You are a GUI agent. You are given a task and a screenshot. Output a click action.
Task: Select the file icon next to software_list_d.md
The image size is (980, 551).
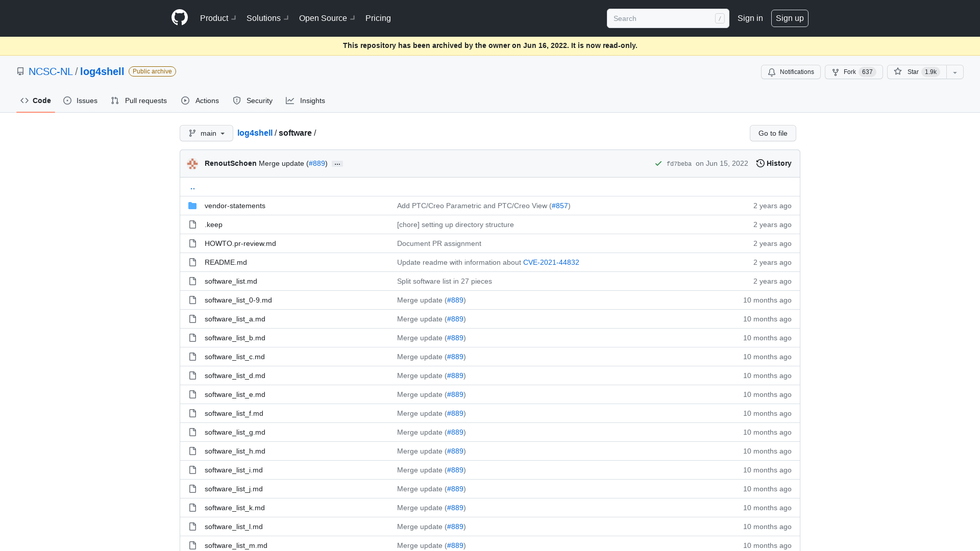[x=192, y=375]
